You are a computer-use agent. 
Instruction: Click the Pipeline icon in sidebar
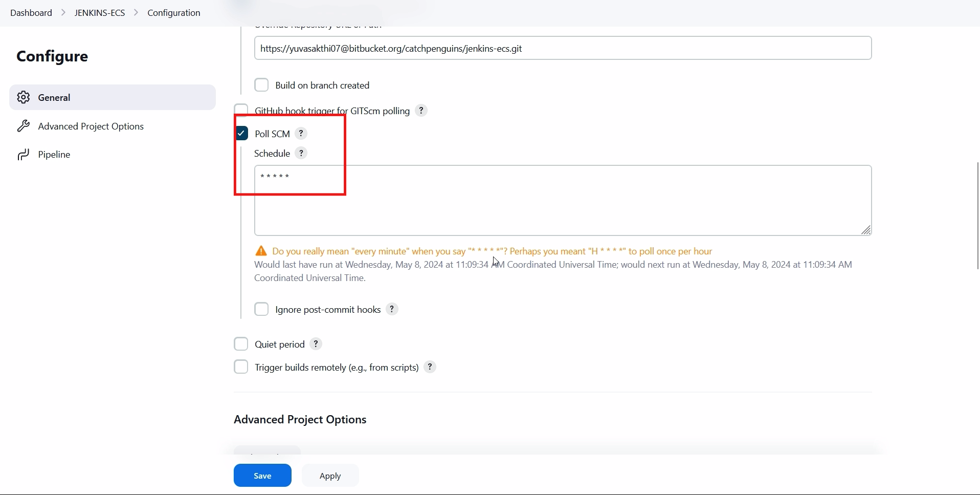tap(24, 155)
